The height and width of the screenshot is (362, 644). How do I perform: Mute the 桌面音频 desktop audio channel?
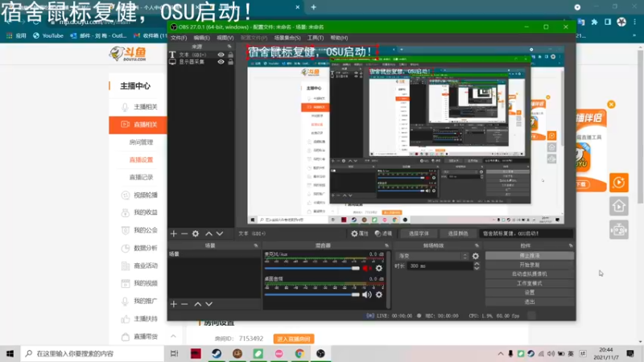(x=366, y=294)
